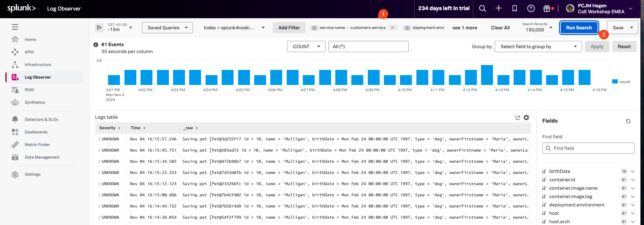Click into the Find field input
Image resolution: width=644 pixels, height=225 pixels.
[x=588, y=148]
